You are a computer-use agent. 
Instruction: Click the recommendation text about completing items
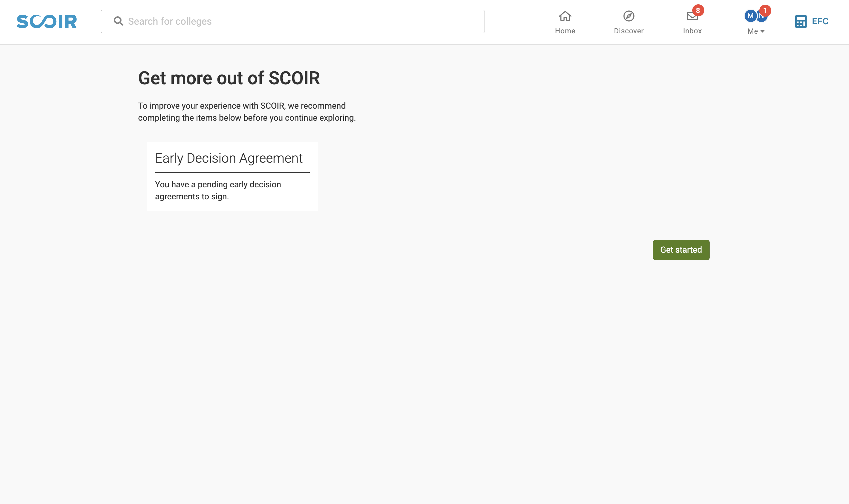click(x=247, y=112)
